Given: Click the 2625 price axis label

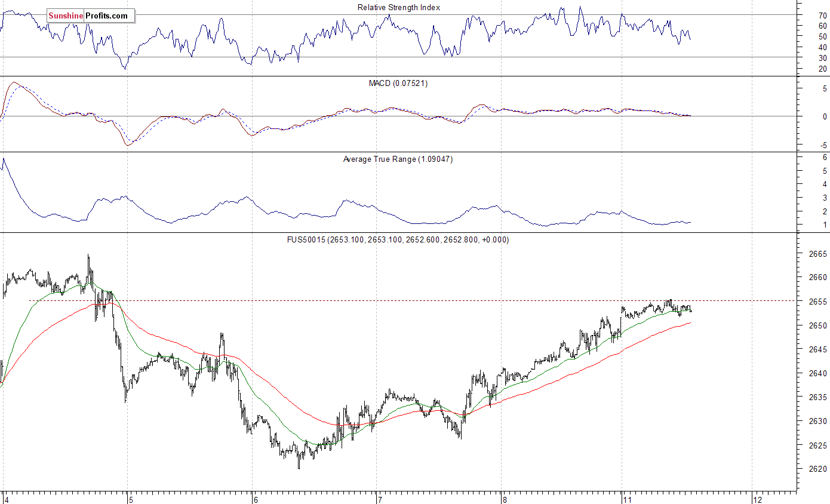Looking at the screenshot, I should pyautogui.click(x=818, y=445).
